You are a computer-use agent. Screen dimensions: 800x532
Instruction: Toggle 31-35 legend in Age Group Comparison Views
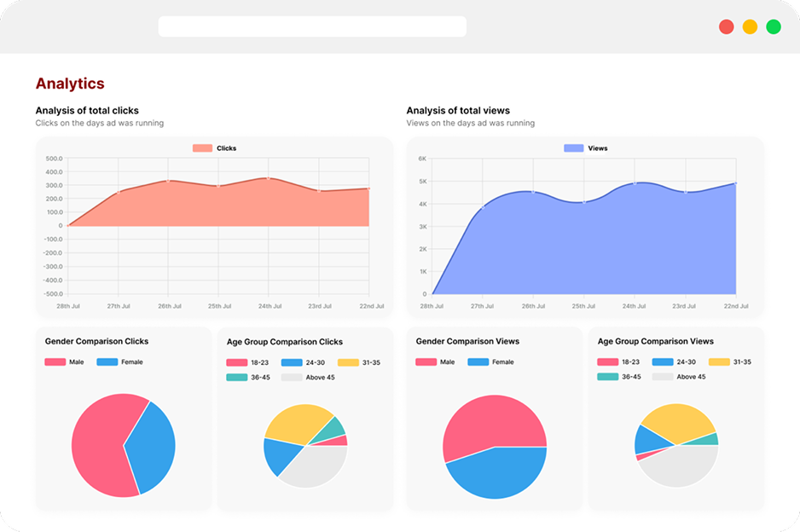pos(730,362)
